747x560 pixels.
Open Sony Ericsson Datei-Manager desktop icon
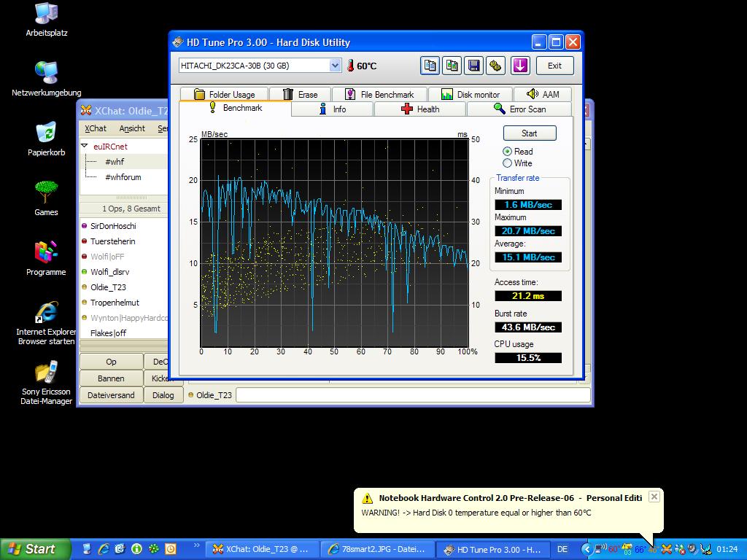(46, 374)
